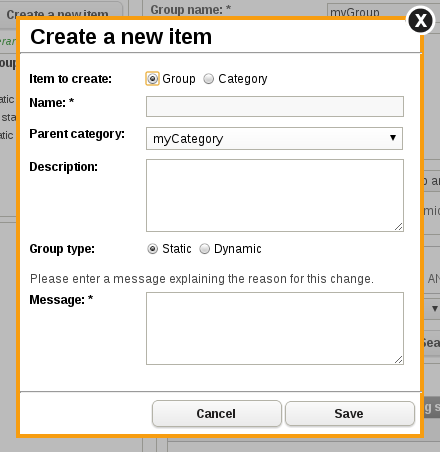The height and width of the screenshot is (452, 440).
Task: Click the Dynamic label text
Action: pos(238,249)
